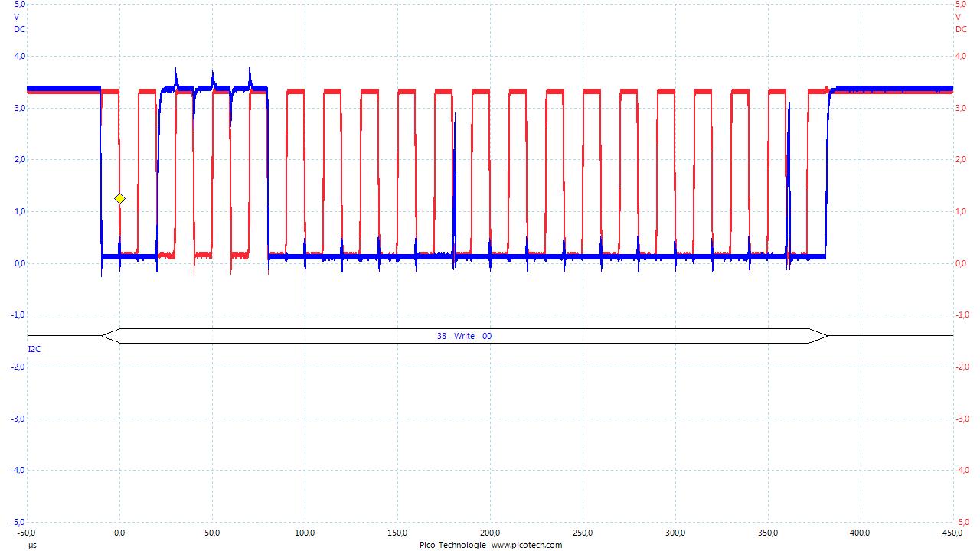The height and width of the screenshot is (551, 980).
Task: Click the blue axis 2,0 volt label
Action: click(x=20, y=159)
